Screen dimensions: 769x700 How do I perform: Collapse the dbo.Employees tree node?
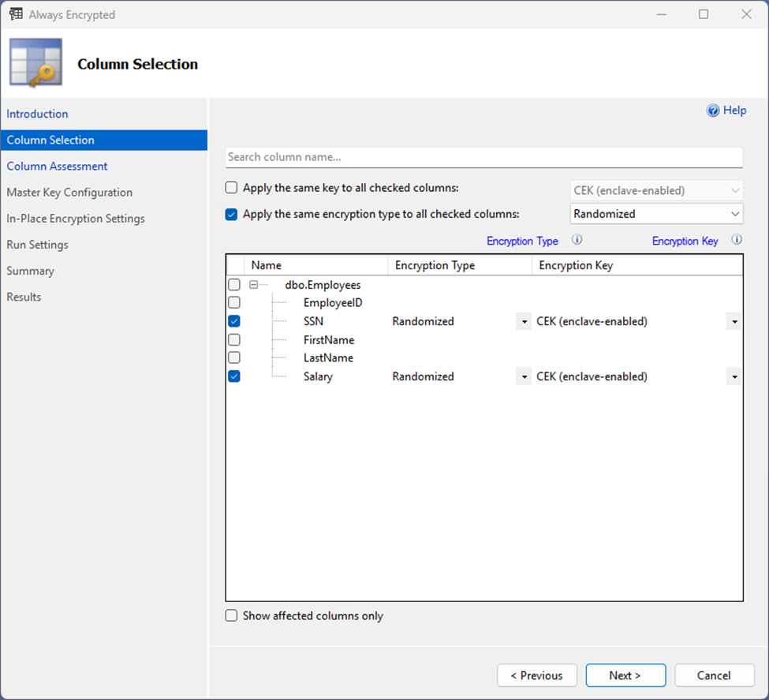[x=253, y=285]
